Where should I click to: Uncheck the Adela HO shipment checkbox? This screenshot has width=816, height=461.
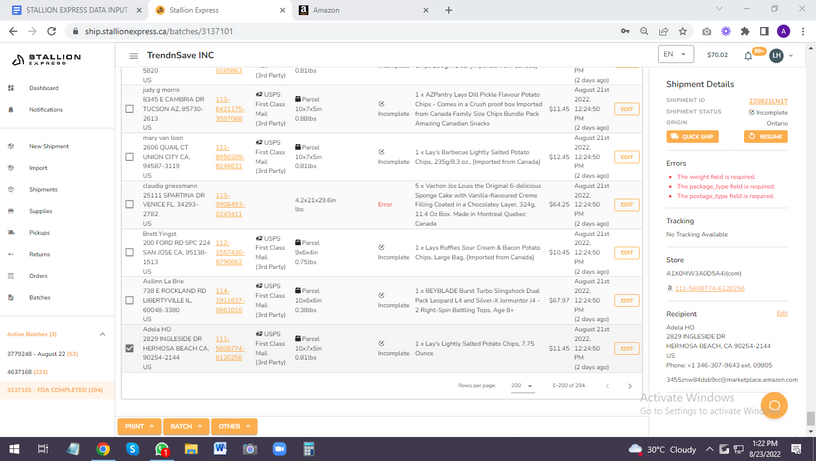130,348
